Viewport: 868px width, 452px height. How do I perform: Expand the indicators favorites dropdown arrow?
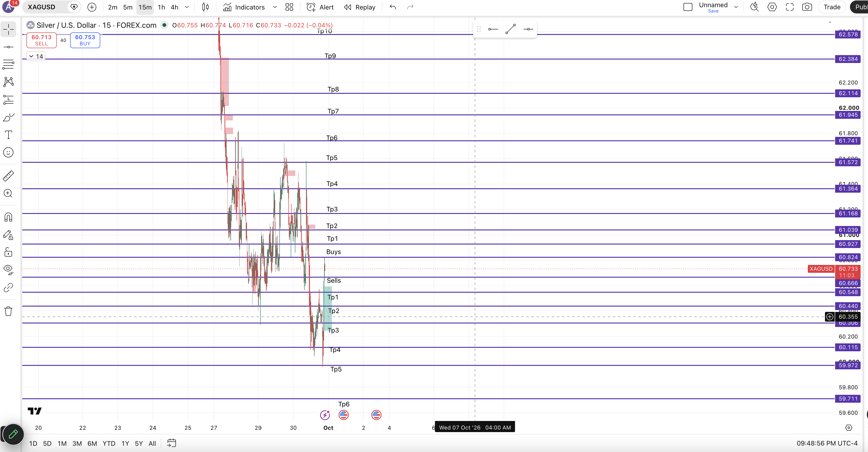click(275, 7)
